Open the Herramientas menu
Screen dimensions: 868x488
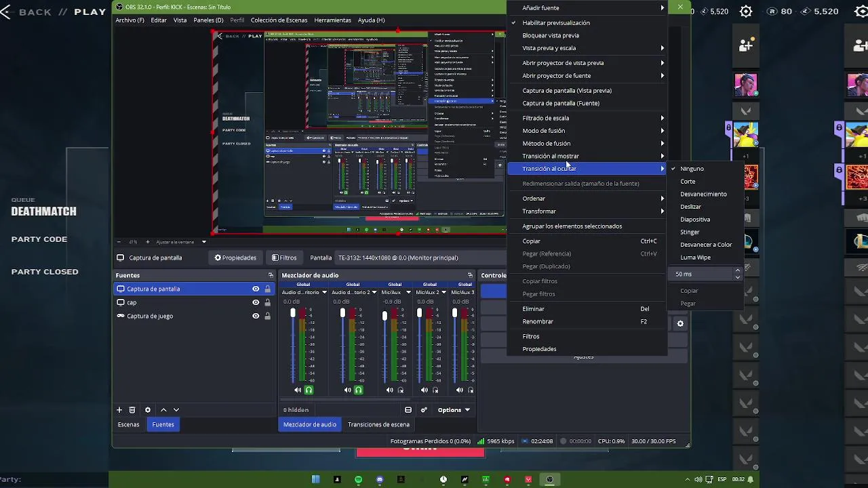(x=332, y=20)
